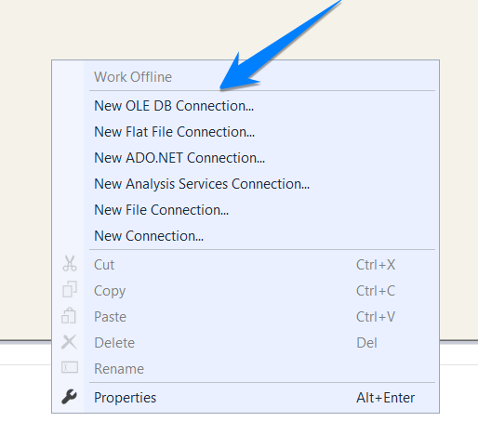The image size is (478, 448).
Task: Choose Rename from the context menu
Action: [119, 369]
